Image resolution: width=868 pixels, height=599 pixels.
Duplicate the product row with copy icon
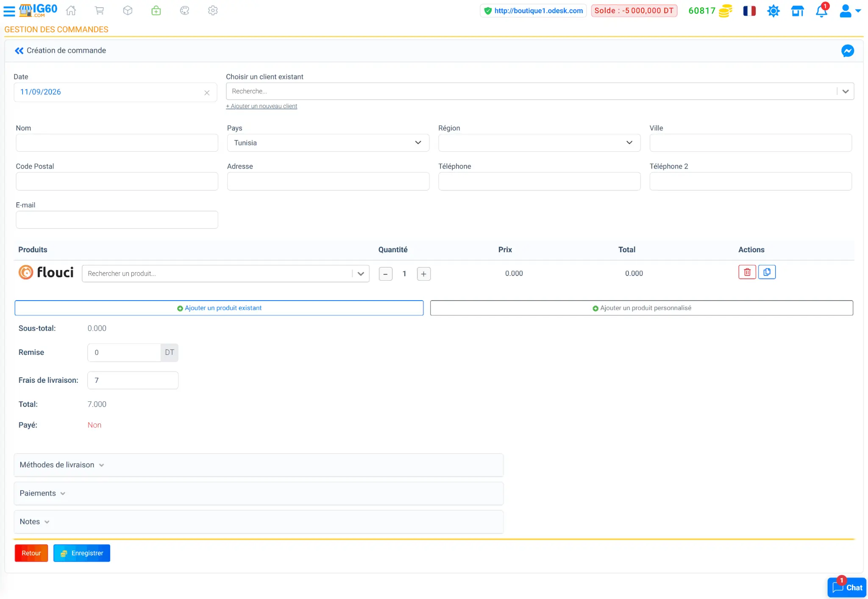767,272
